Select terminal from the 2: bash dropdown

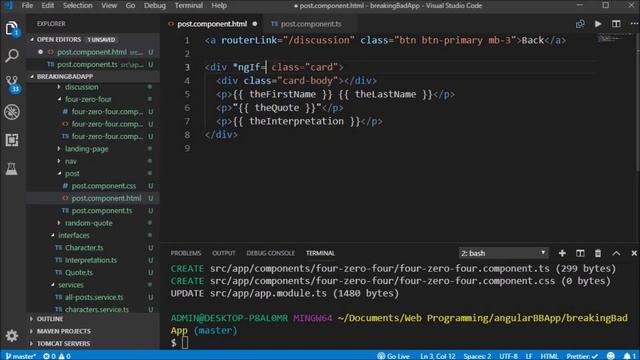(x=503, y=253)
